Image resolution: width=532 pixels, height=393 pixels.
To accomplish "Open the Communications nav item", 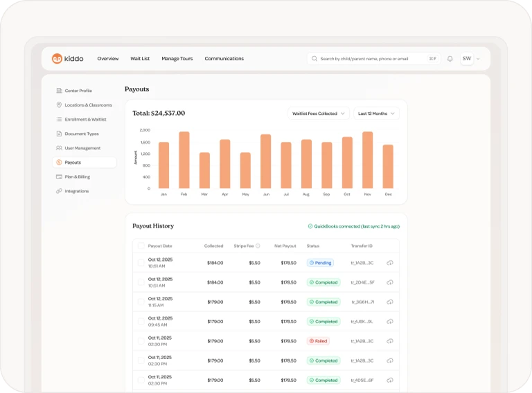I will 224,59.
